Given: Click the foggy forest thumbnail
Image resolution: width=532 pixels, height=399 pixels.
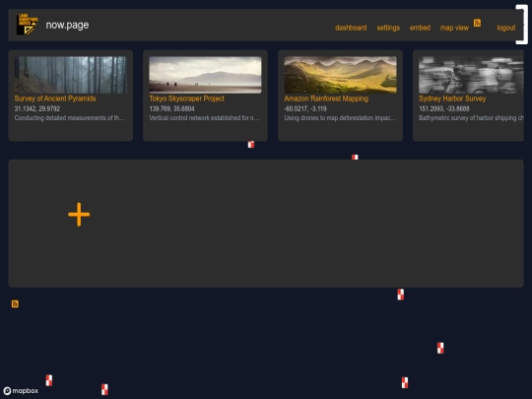Looking at the screenshot, I should [x=71, y=75].
